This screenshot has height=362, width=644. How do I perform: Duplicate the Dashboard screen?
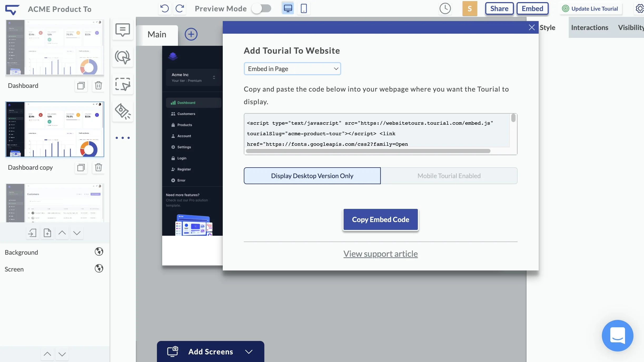tap(81, 86)
